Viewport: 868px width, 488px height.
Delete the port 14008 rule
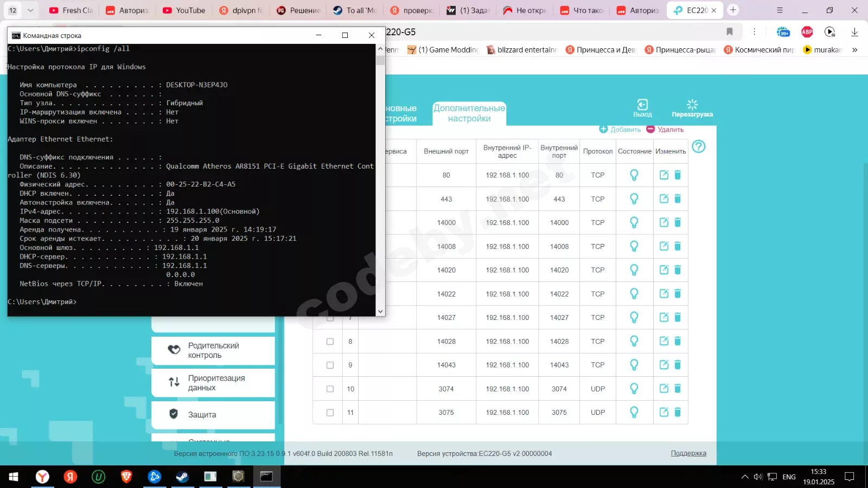pyautogui.click(x=678, y=246)
